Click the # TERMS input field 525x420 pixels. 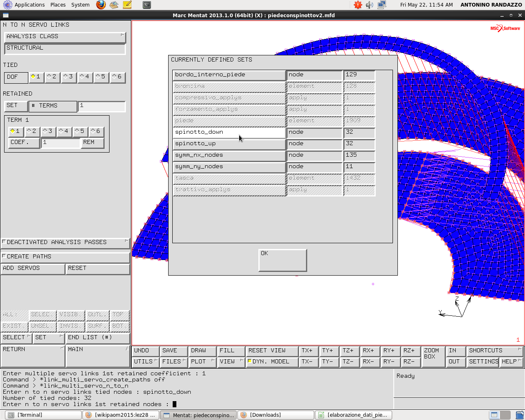pos(102,106)
